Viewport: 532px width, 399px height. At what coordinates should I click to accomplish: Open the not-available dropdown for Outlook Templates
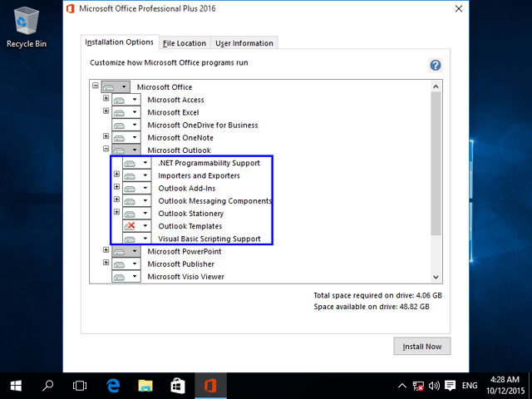pos(136,226)
